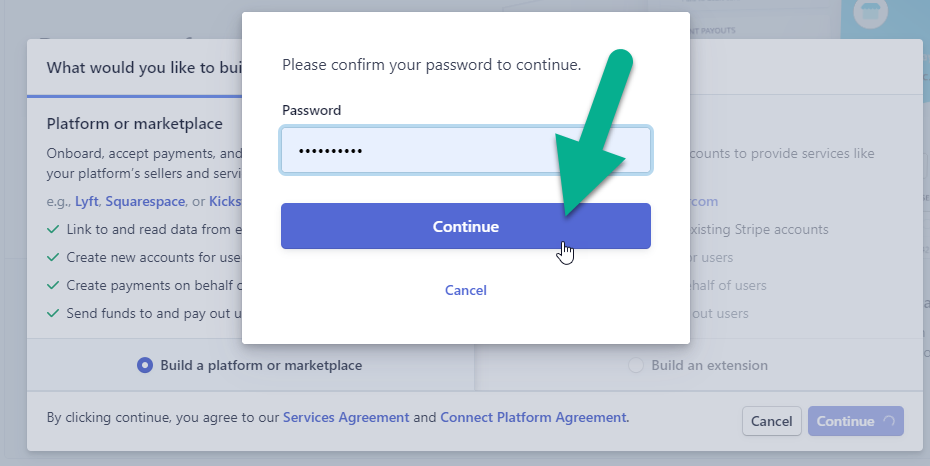930x466 pixels.
Task: Select Build a platform or marketplace option
Action: point(145,365)
